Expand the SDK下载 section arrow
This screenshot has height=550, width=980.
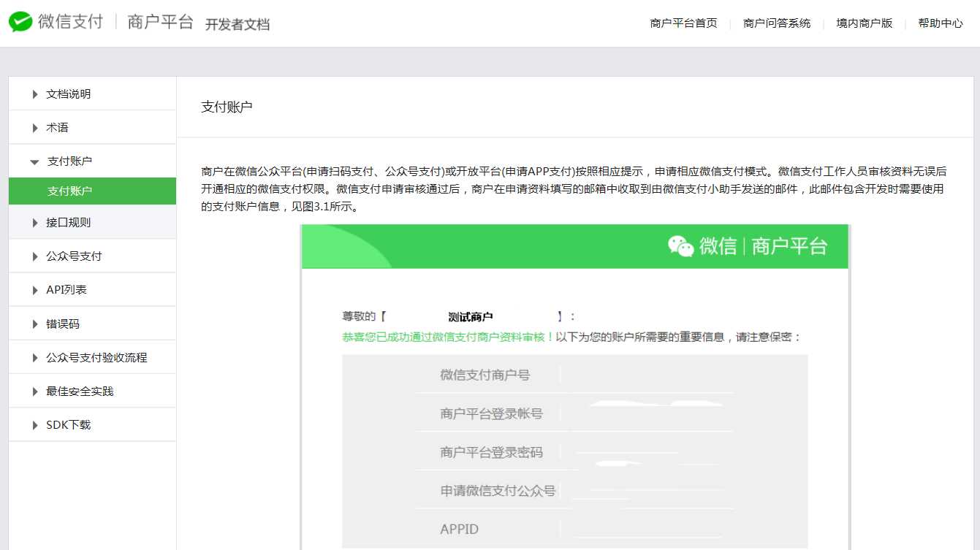35,425
